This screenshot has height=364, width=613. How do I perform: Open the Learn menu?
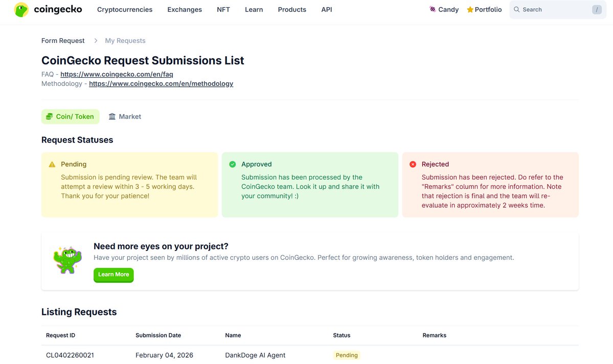[254, 9]
